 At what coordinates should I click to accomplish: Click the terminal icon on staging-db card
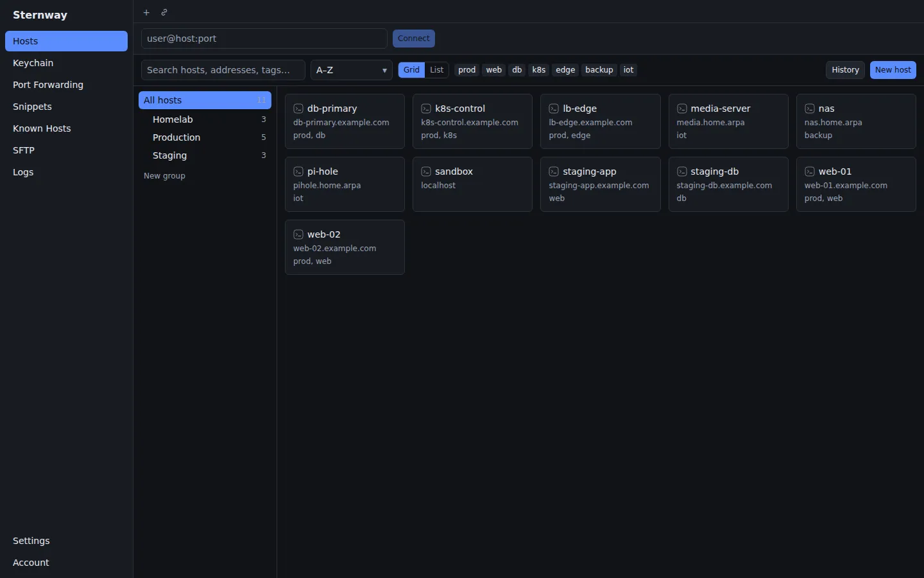pyautogui.click(x=682, y=171)
